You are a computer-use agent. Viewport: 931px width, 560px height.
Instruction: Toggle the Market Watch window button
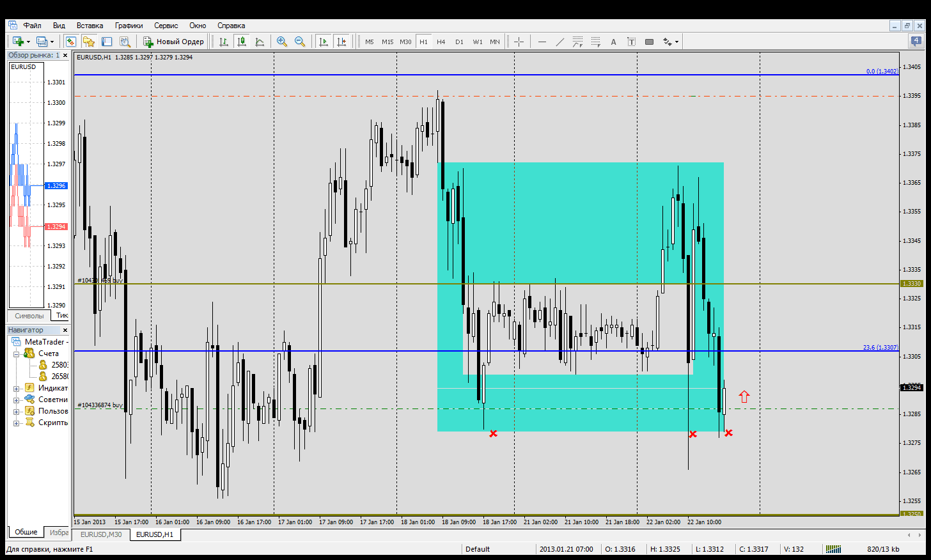pos(71,42)
